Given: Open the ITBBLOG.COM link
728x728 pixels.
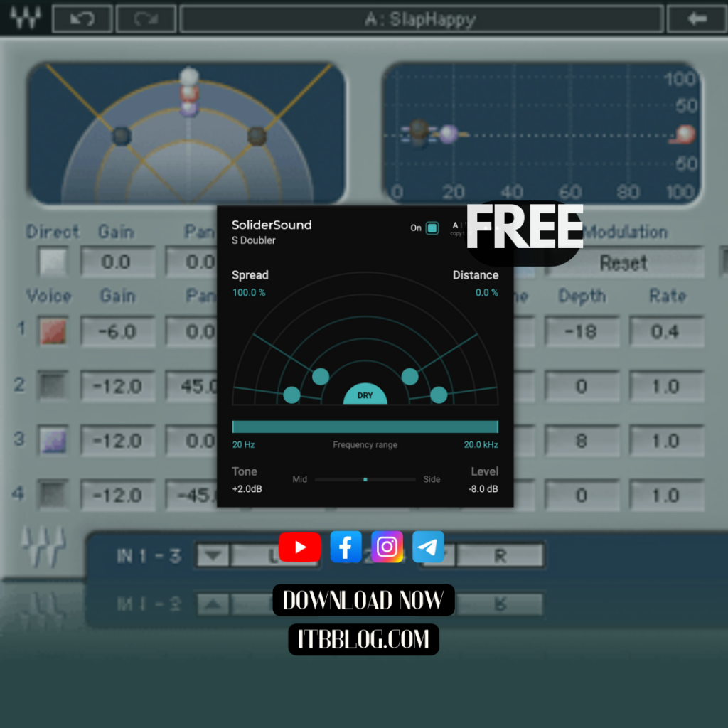Looking at the screenshot, I should tap(363, 638).
